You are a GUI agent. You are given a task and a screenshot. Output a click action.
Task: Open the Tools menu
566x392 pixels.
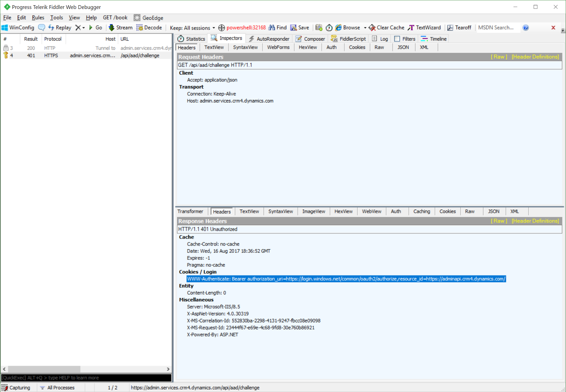tap(57, 18)
